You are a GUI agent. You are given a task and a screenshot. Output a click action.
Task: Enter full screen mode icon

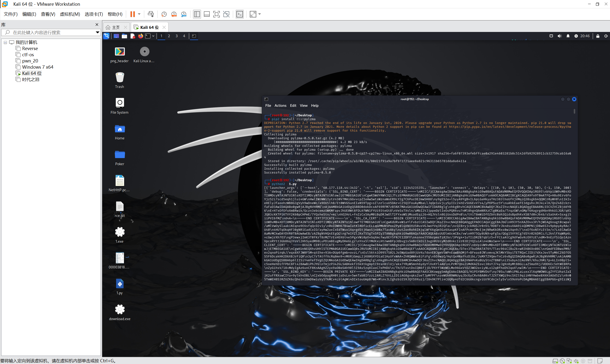[216, 14]
